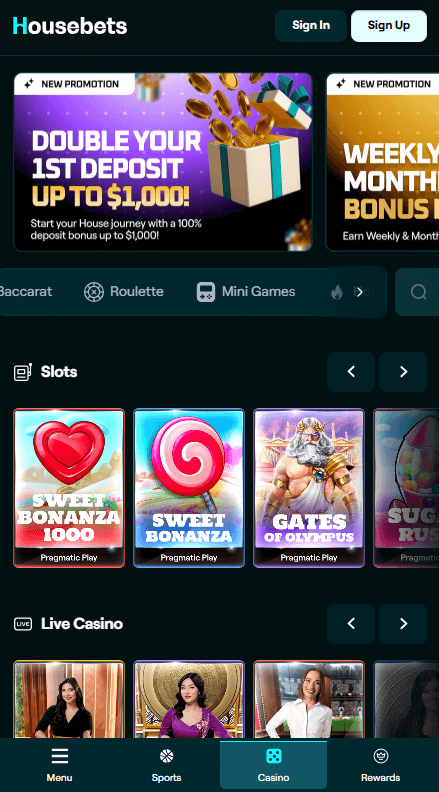439x792 pixels.
Task: Open Rewards crown icon
Action: point(380,756)
